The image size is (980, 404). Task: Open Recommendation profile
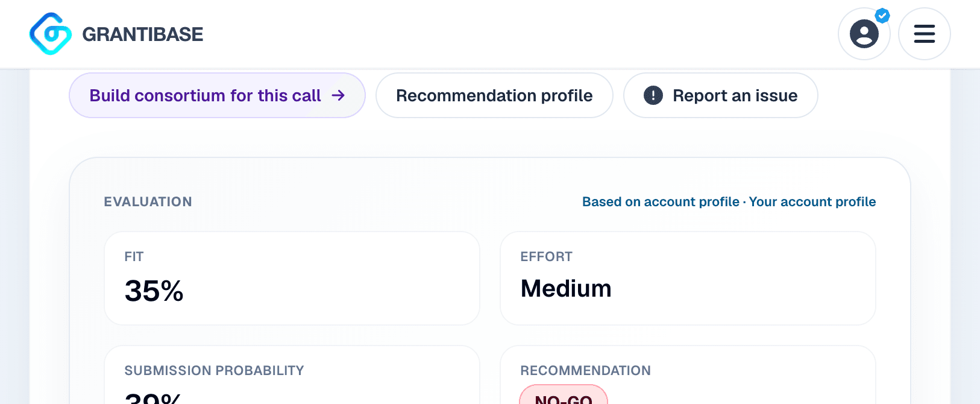494,95
